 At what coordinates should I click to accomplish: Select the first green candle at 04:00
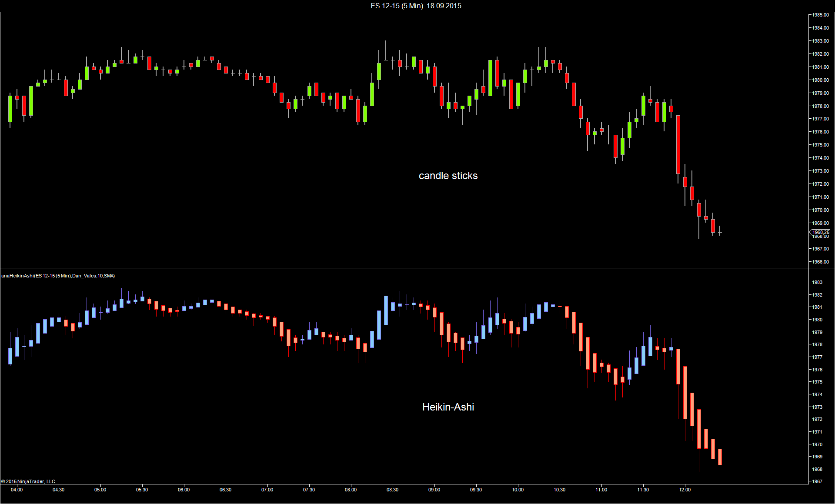(x=10, y=109)
